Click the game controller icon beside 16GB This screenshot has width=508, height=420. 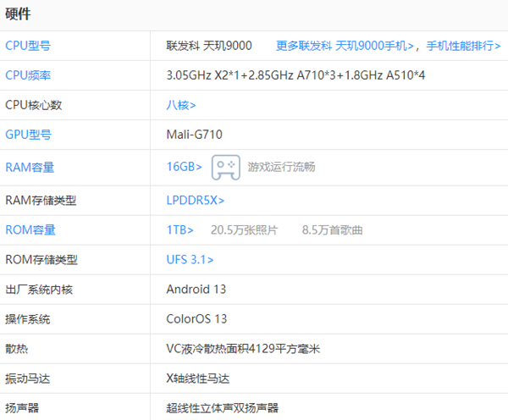pos(225,167)
